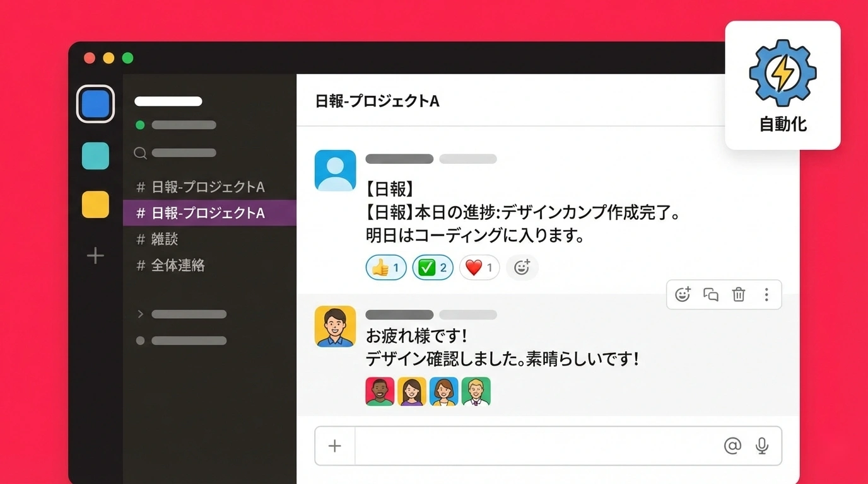The height and width of the screenshot is (484, 868).
Task: Select highlighted #日報-プロジェクトA channel
Action: 209,213
